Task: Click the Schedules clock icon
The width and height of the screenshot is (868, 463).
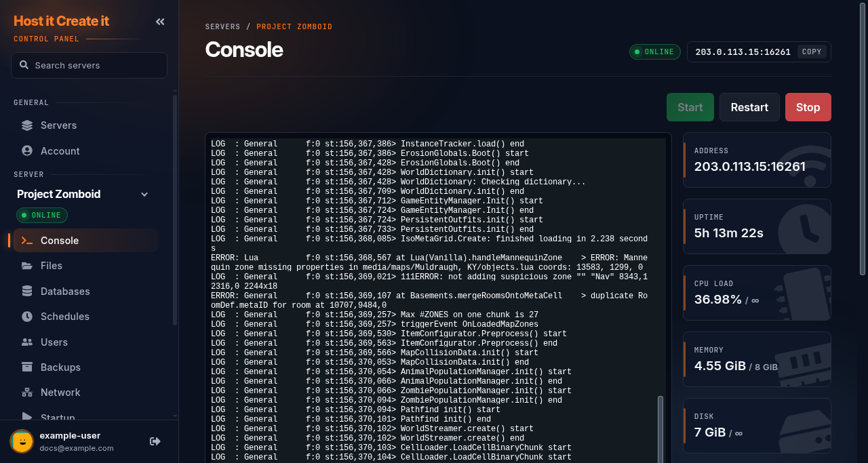Action: [x=27, y=317]
